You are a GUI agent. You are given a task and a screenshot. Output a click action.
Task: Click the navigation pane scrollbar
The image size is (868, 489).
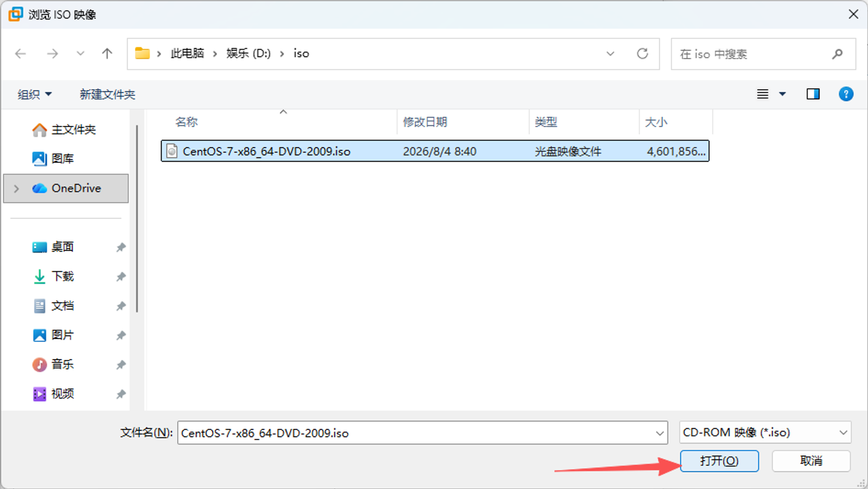pos(137,218)
